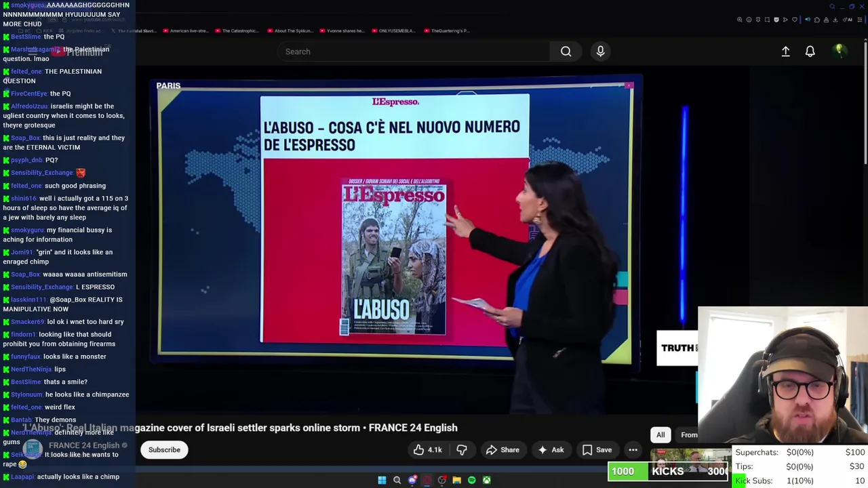Open the browser downloads icon
The image size is (868, 488).
tap(835, 20)
